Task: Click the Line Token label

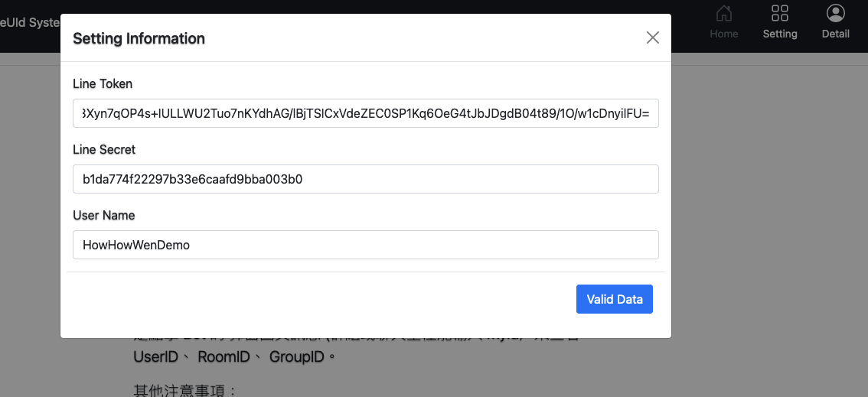Action: coord(103,84)
